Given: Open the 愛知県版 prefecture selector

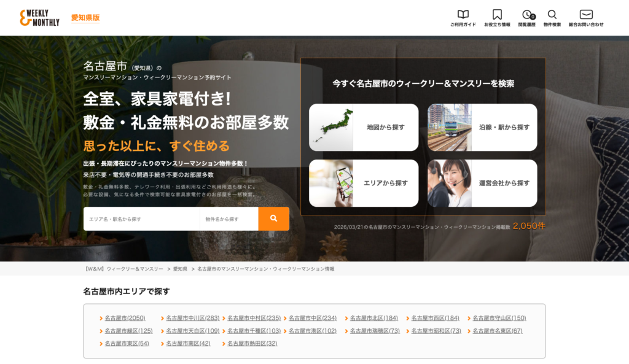Looking at the screenshot, I should pyautogui.click(x=86, y=18).
